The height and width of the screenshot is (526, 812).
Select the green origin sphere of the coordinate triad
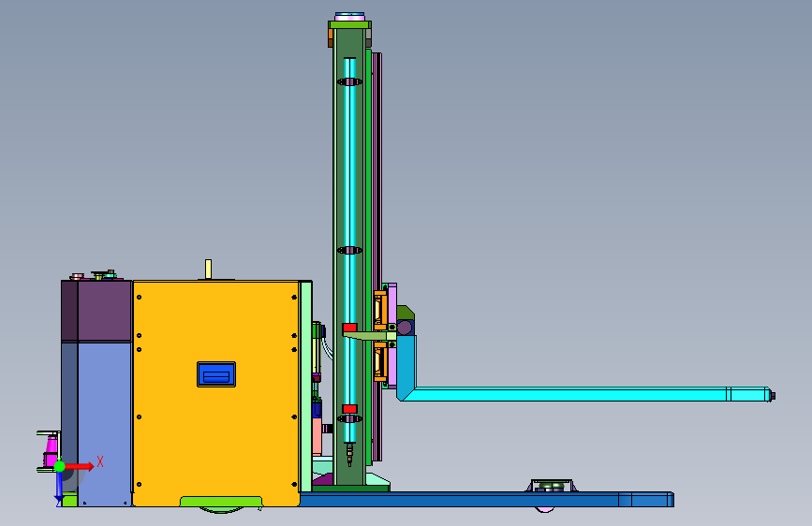[60, 466]
